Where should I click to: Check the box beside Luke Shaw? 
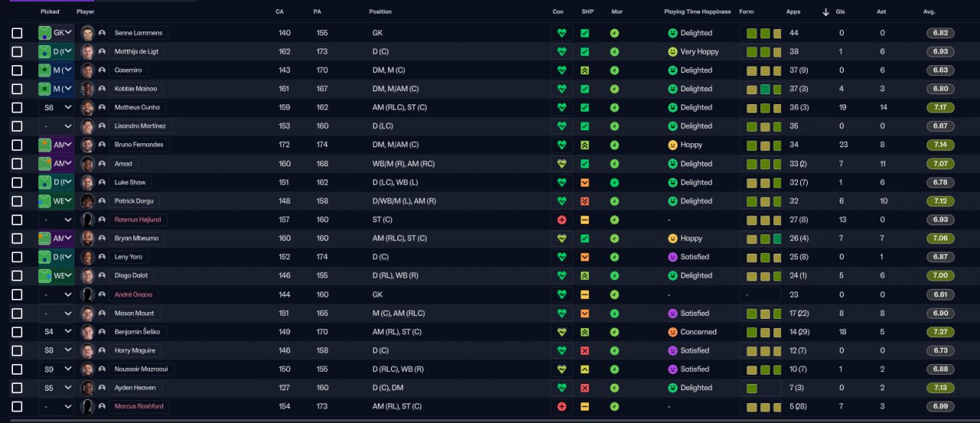[17, 182]
